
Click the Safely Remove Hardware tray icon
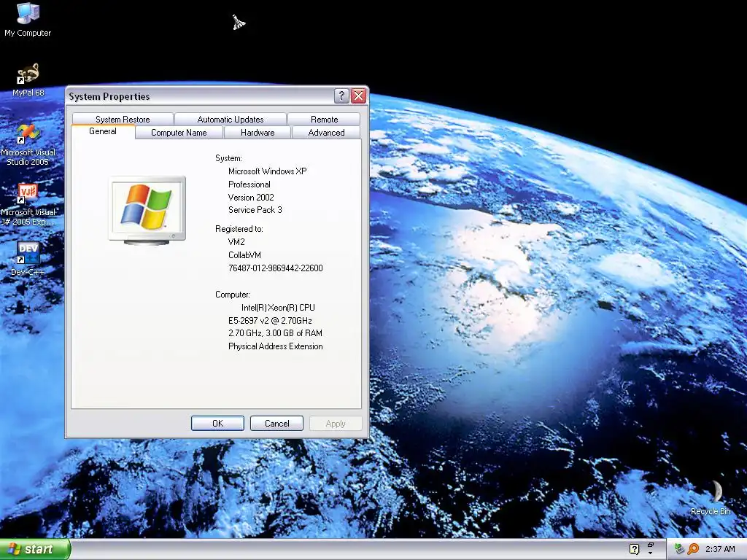[x=679, y=549]
